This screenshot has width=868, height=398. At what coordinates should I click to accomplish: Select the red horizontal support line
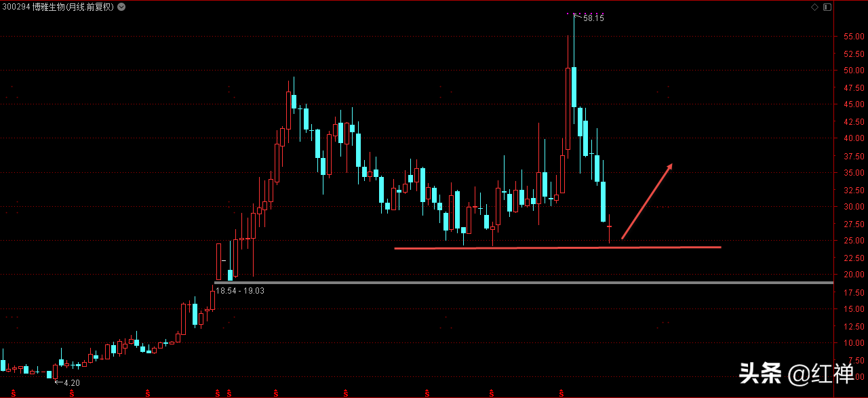point(557,247)
